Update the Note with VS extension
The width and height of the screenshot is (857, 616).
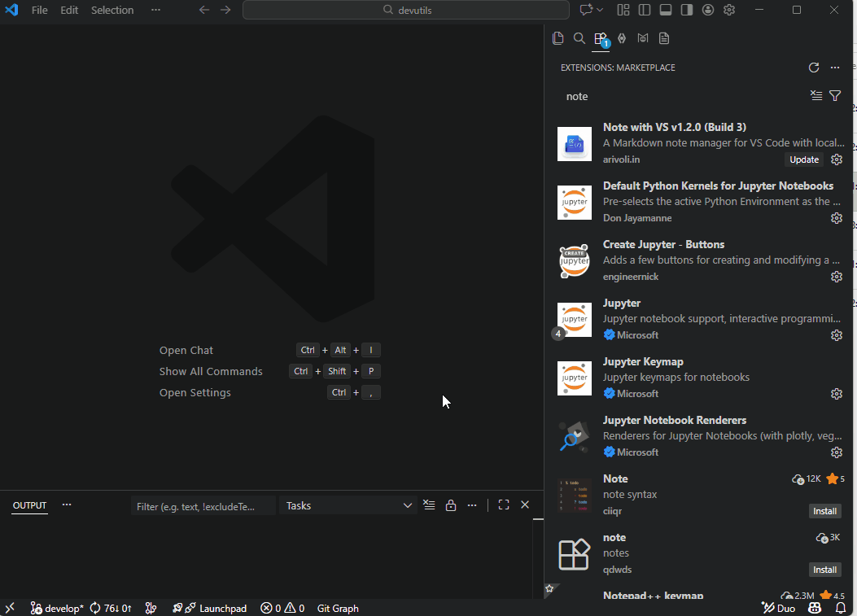coord(804,159)
